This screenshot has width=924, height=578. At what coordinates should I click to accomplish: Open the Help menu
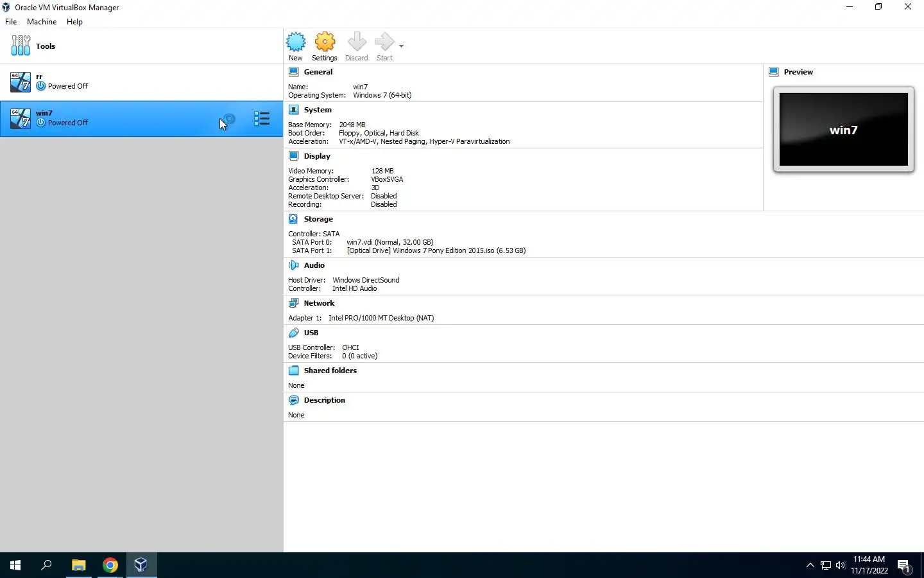pyautogui.click(x=74, y=22)
